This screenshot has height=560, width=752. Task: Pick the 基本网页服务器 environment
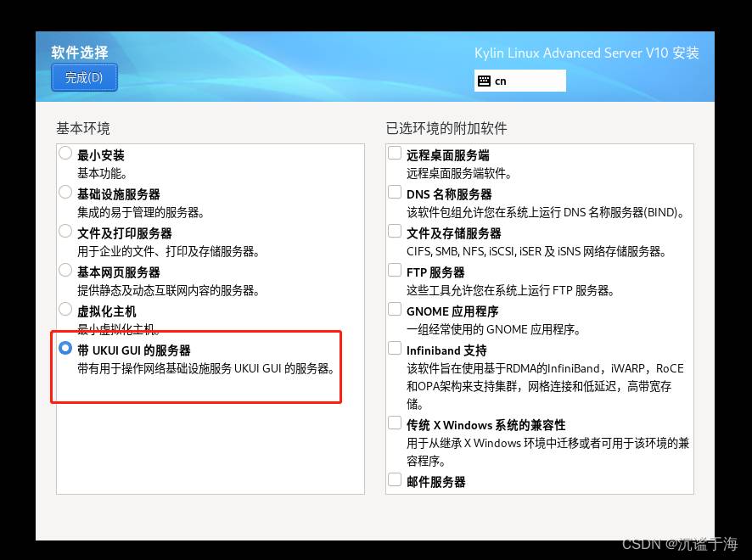point(66,271)
